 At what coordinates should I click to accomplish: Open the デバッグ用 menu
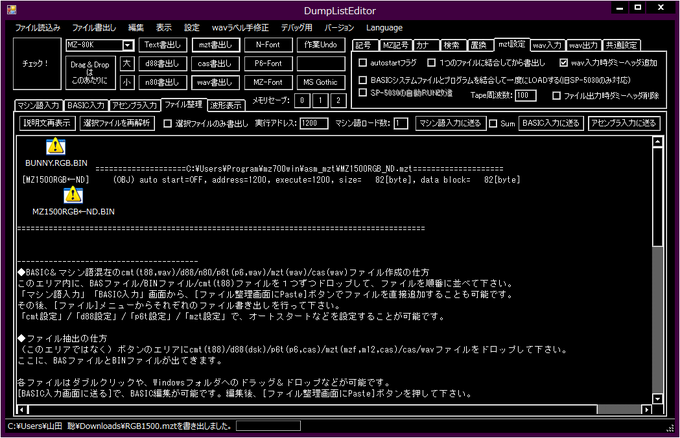(296, 28)
